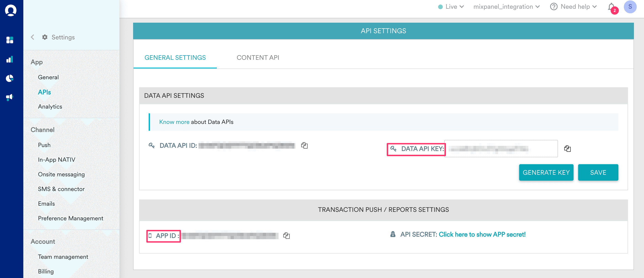
Task: Click the user avatar S icon
Action: [x=630, y=7]
